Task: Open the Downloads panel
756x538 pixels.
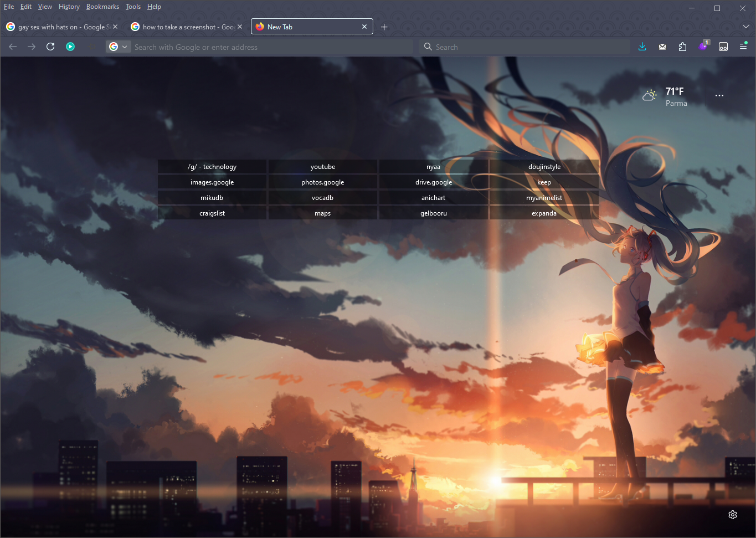Action: click(642, 47)
